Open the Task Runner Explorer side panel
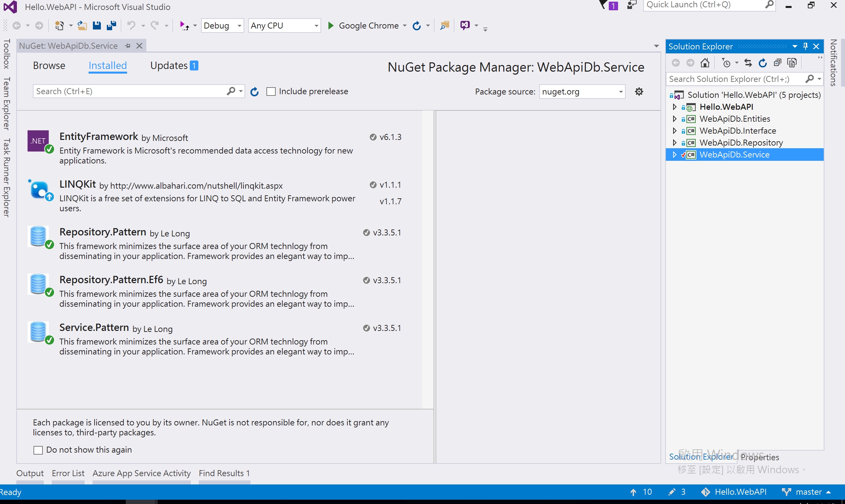The image size is (845, 504). click(x=7, y=178)
